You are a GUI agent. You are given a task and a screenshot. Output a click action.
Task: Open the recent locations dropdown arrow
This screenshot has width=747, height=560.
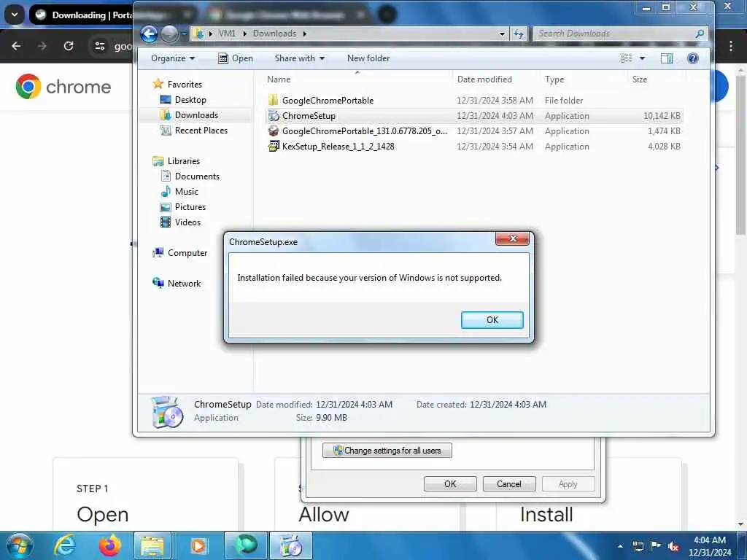click(184, 34)
